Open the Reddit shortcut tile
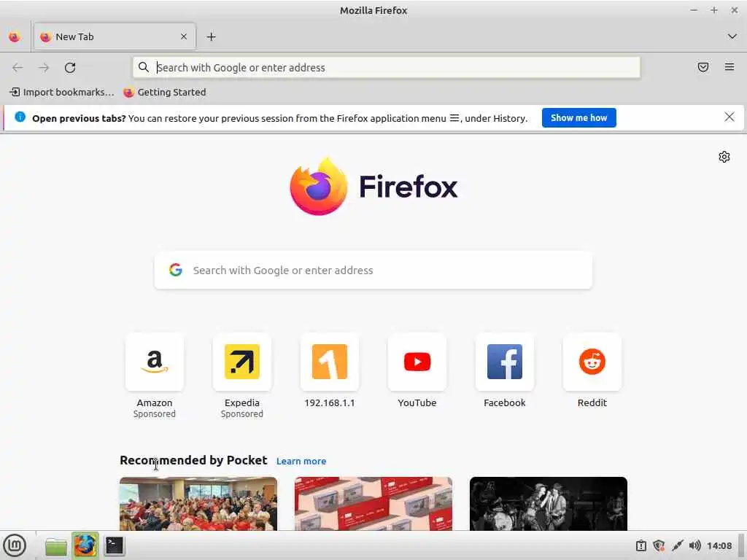 click(592, 362)
